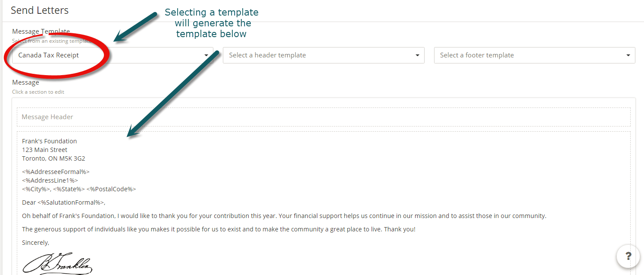Open the help question mark icon
The width and height of the screenshot is (644, 275).
click(x=628, y=256)
